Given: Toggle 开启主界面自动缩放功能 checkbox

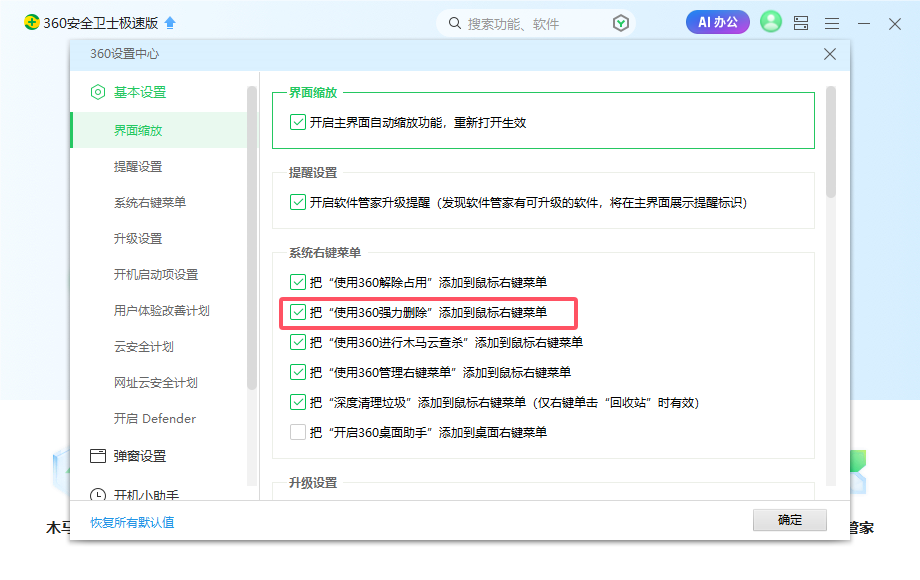Looking at the screenshot, I should [x=297, y=122].
